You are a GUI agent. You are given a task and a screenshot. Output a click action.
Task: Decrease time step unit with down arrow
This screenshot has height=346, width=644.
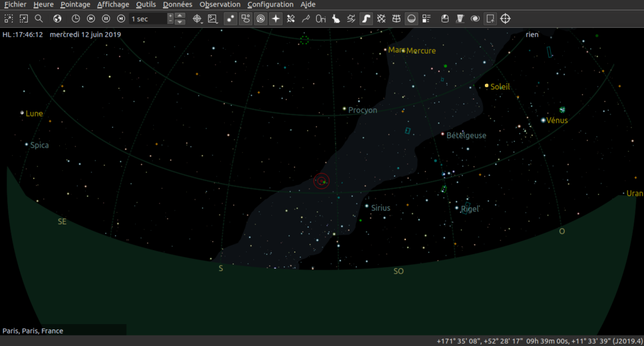(x=180, y=21)
